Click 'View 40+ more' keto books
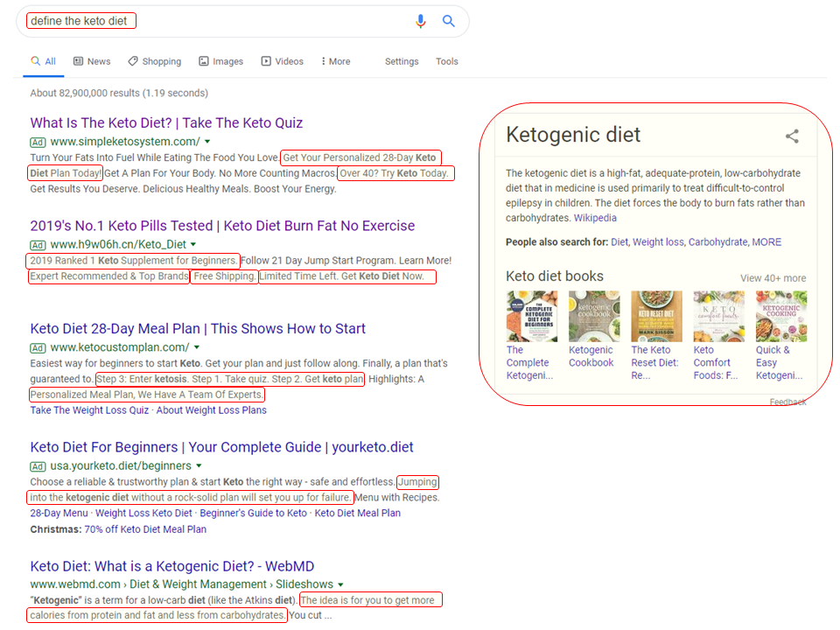This screenshot has width=840, height=630. (x=773, y=278)
